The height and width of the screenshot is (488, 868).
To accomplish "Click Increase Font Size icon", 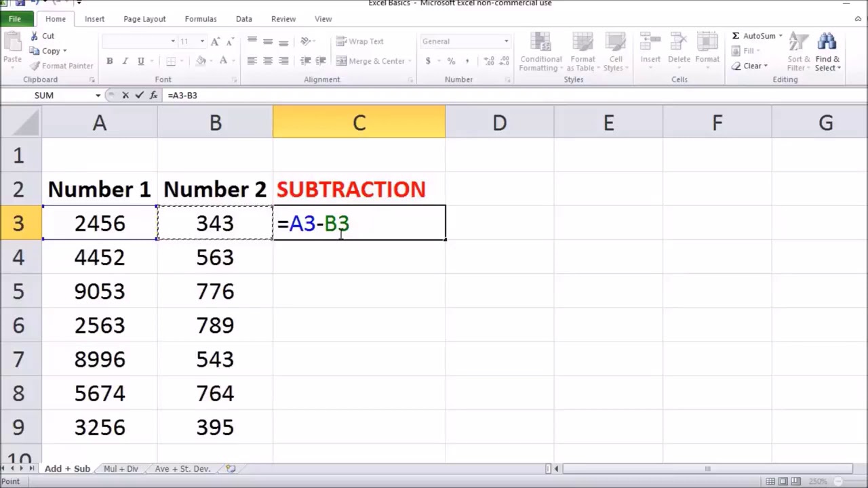I will 215,41.
